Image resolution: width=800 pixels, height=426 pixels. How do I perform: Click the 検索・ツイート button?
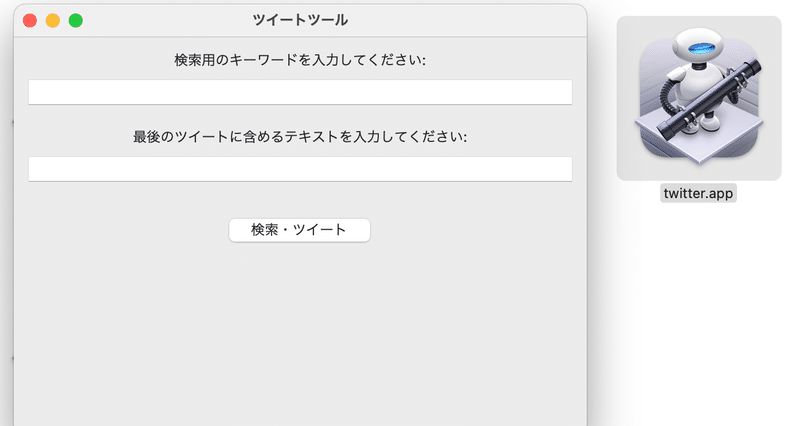click(x=299, y=230)
